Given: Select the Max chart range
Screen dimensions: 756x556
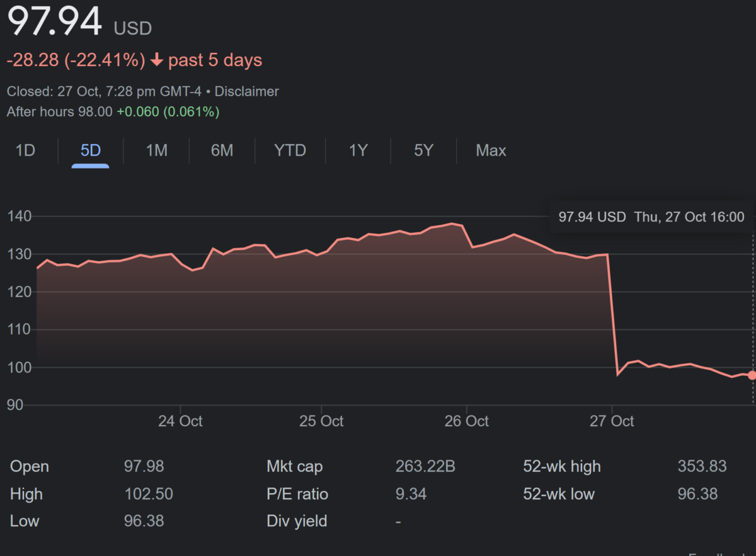Looking at the screenshot, I should [491, 150].
